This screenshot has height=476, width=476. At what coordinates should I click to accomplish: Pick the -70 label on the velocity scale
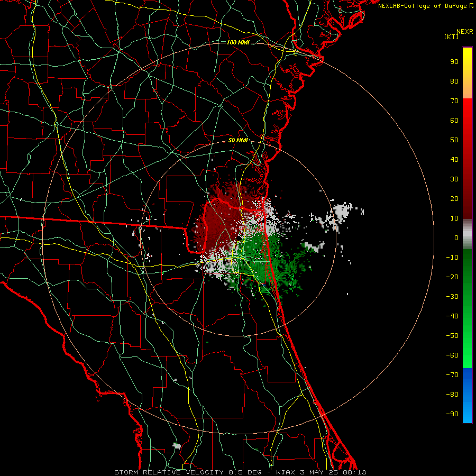(452, 374)
